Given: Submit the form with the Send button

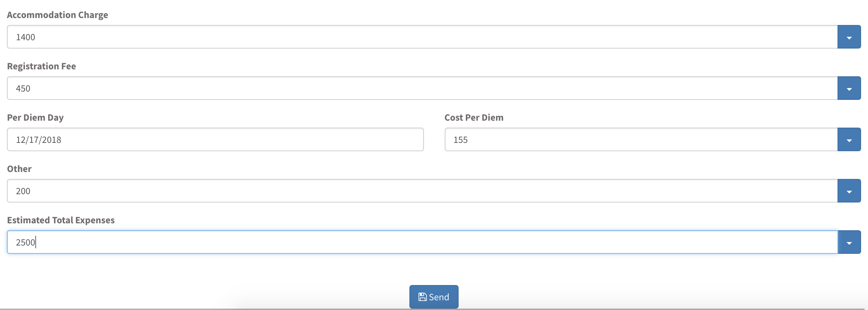Looking at the screenshot, I should pyautogui.click(x=434, y=297).
